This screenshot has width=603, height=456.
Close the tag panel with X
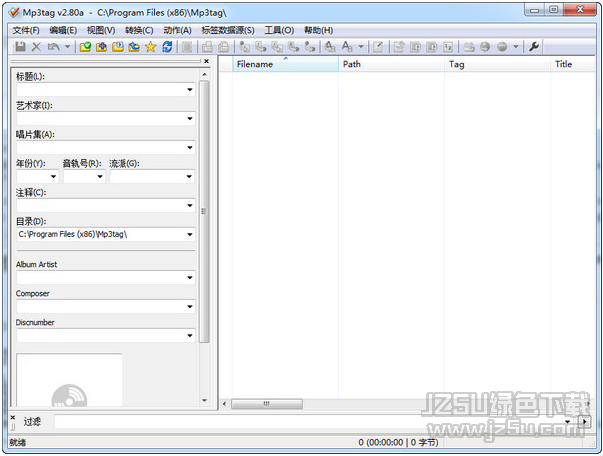207,61
